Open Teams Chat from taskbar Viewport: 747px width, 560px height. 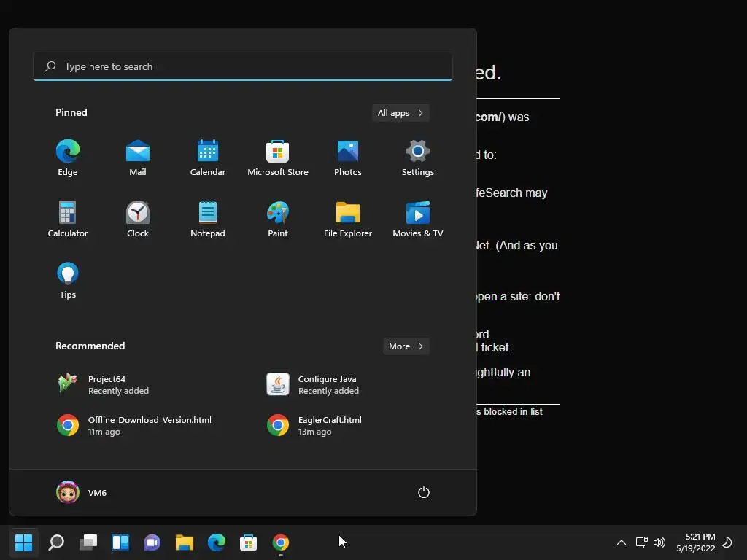coord(152,542)
